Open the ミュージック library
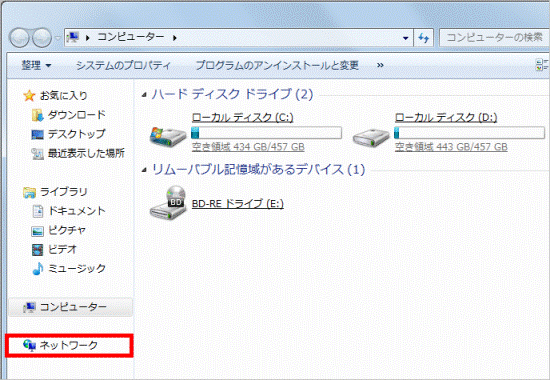Screen dimensions: 550x380 (76, 269)
